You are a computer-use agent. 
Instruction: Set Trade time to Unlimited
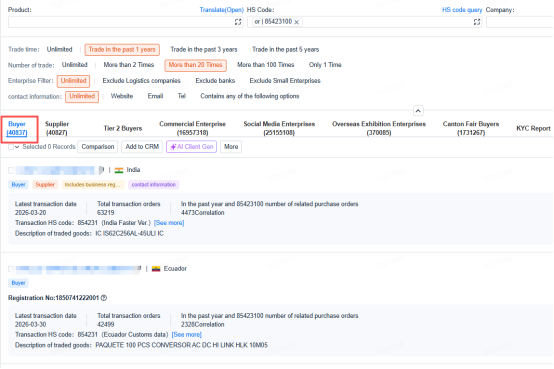pyautogui.click(x=59, y=49)
